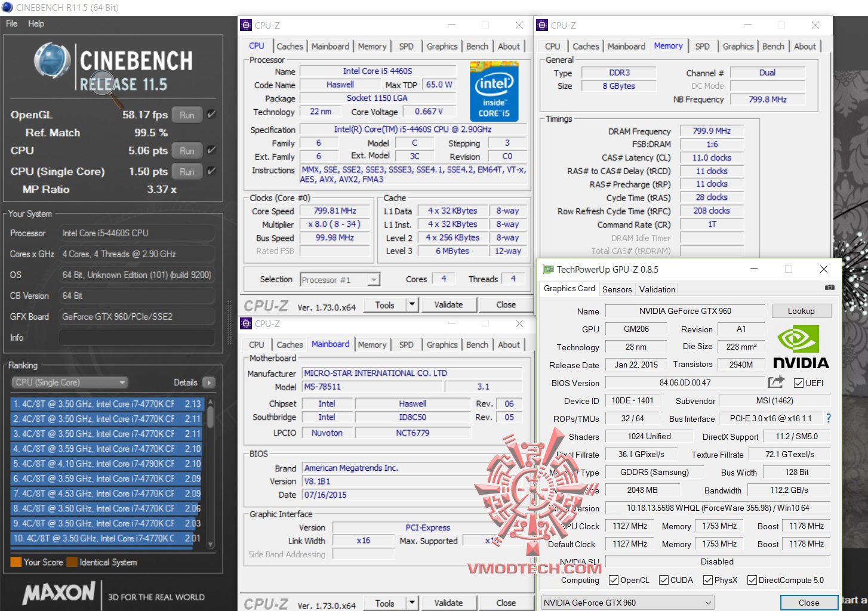Open the CPU (Single Core) ranking dropdown

70,382
